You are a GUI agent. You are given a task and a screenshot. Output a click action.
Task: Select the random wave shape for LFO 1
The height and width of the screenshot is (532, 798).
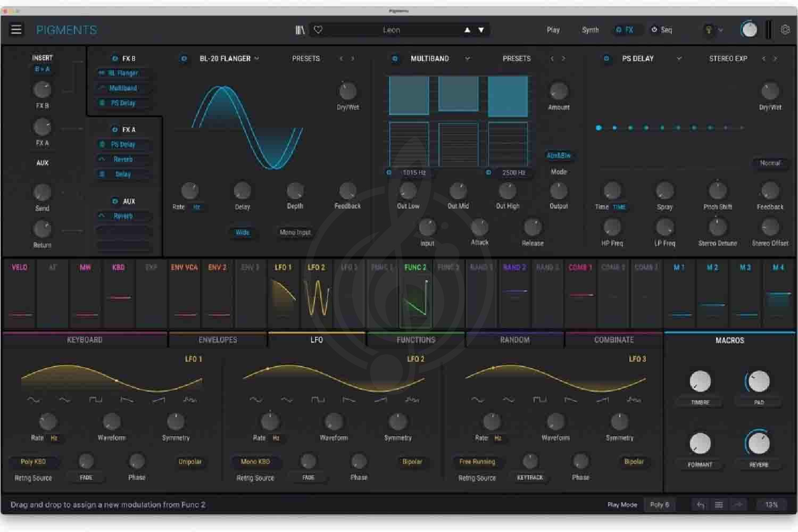(190, 400)
